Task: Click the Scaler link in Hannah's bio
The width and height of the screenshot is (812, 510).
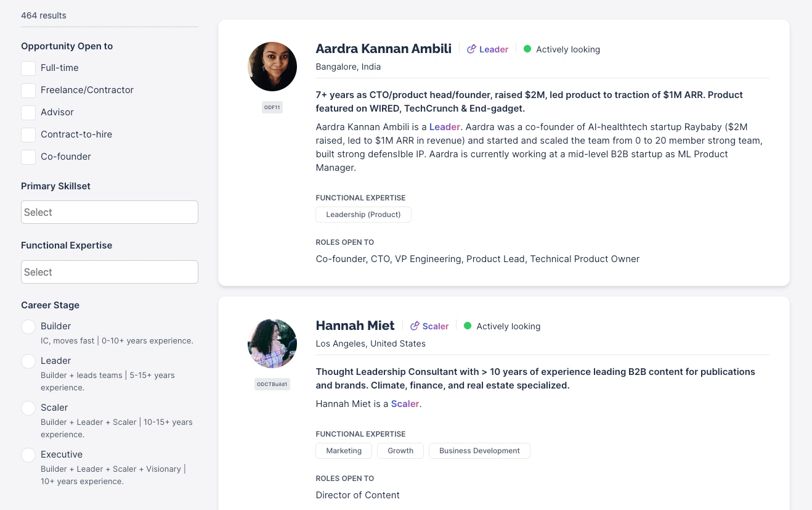Action: tap(405, 404)
